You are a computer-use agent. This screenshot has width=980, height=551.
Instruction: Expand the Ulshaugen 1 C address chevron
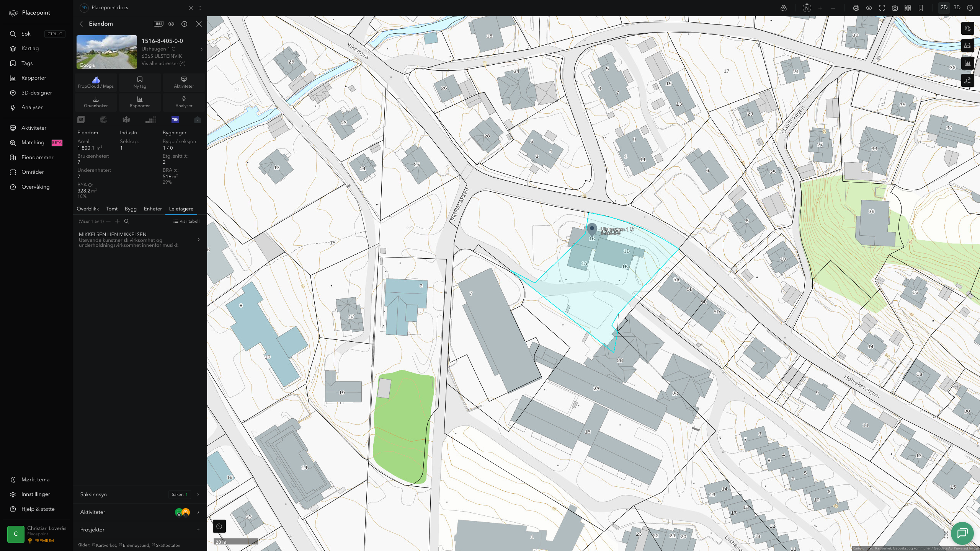[201, 49]
